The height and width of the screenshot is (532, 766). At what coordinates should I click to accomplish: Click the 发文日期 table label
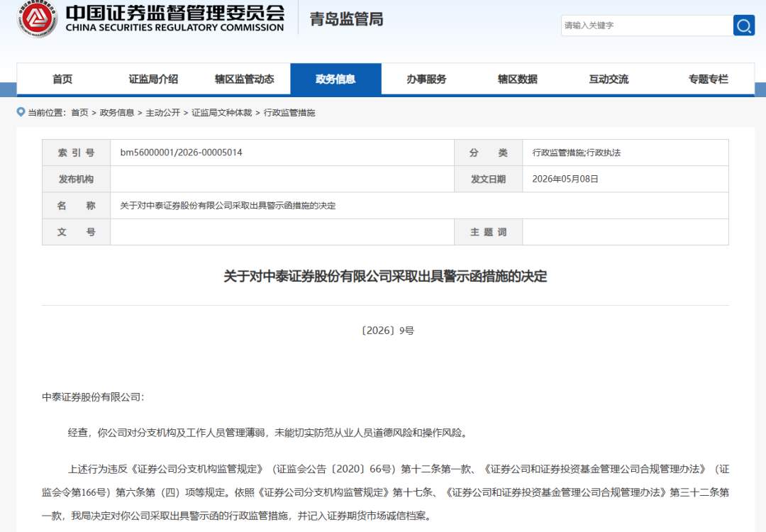point(489,179)
